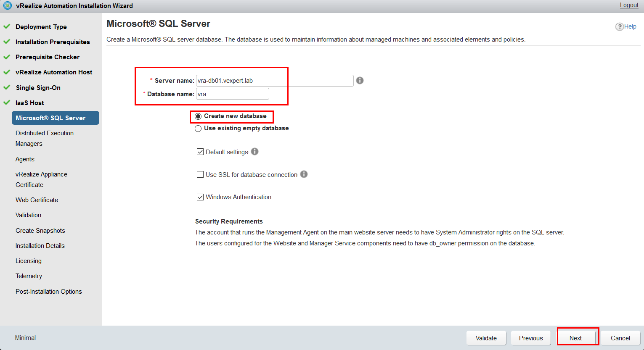Click green checkmark next to Installation Prerequisites
Screen dimensions: 644x350
[x=7, y=42]
